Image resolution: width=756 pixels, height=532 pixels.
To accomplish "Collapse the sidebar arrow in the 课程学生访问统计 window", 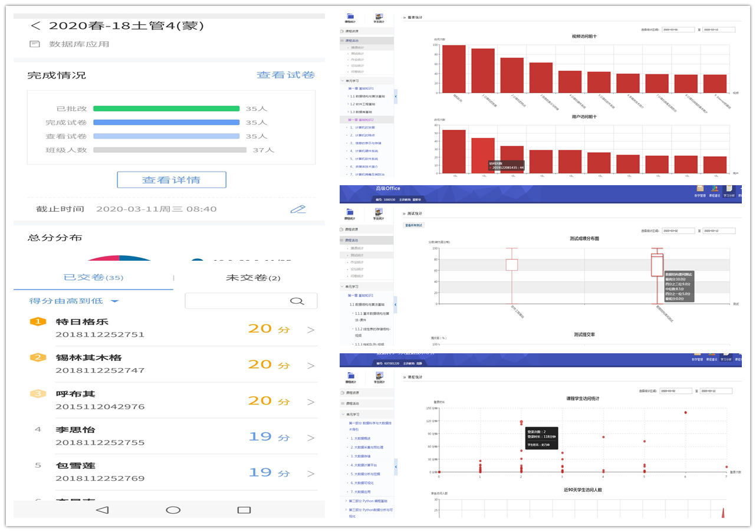I will [x=396, y=467].
